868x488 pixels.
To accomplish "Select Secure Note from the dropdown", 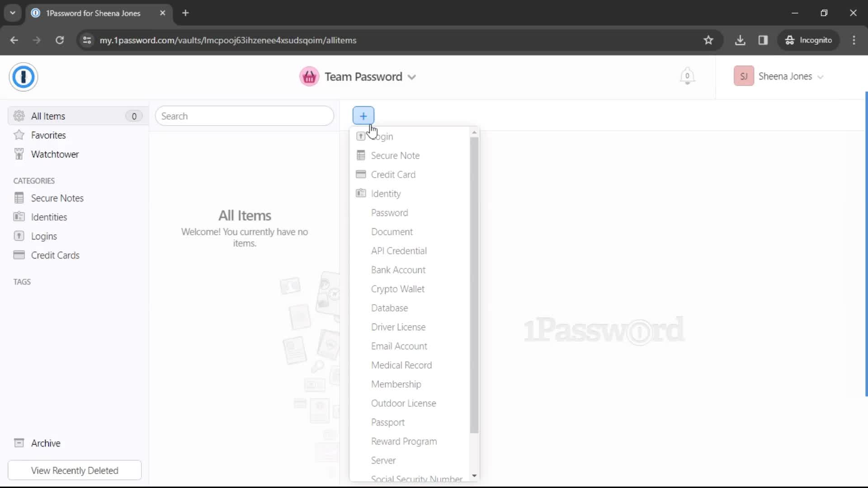I will point(396,155).
